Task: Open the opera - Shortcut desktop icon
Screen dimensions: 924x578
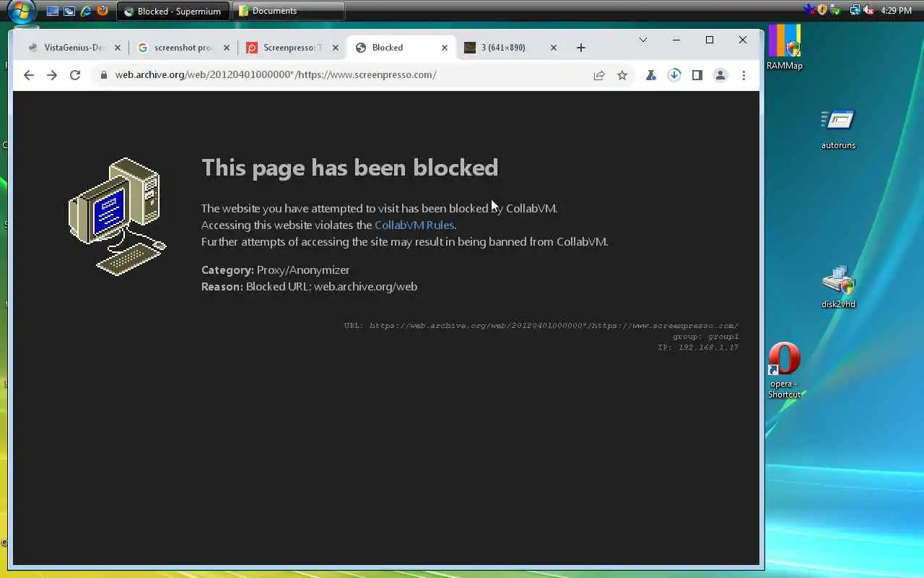Action: click(785, 370)
